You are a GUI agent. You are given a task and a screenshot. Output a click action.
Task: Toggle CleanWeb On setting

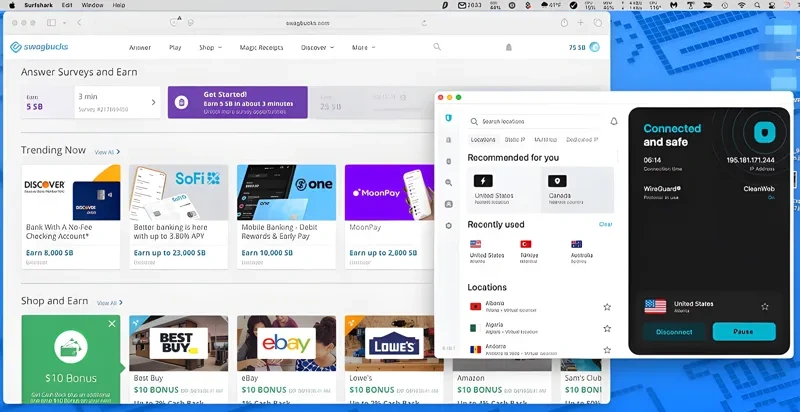771,197
